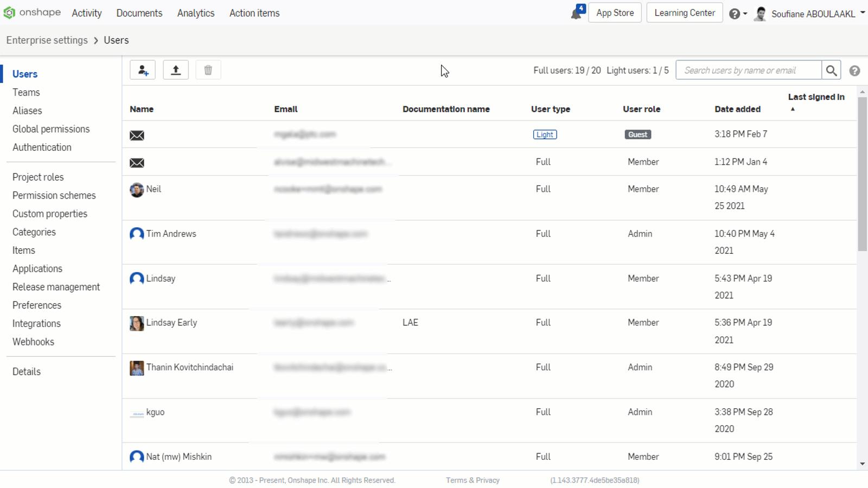Screen dimensions: 868x488
Task: Click the Add user icon button
Action: (143, 70)
